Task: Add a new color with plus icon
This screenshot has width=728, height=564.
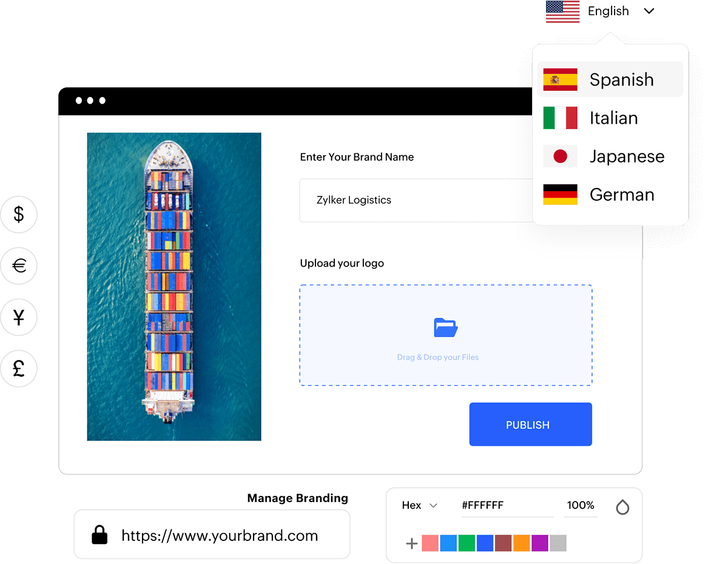Action: [411, 543]
